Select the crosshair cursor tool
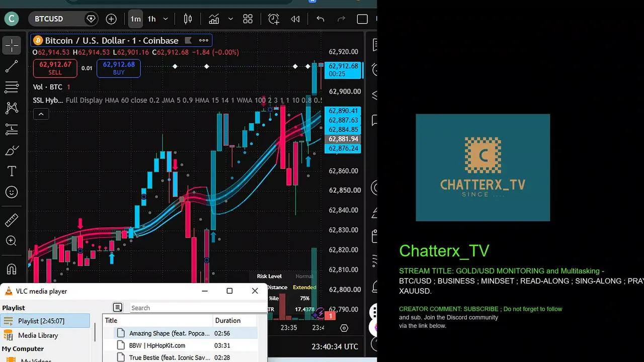Viewport: 644px width, 362px height. [x=12, y=45]
